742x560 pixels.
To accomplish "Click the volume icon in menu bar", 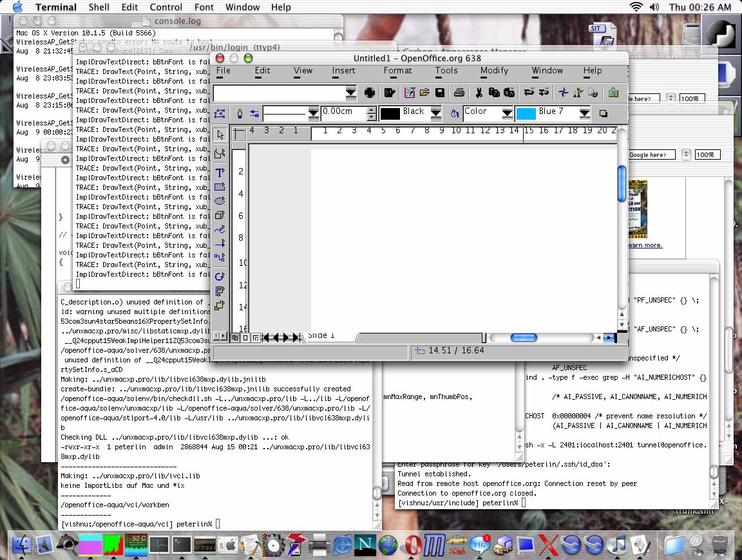I will tap(654, 7).
